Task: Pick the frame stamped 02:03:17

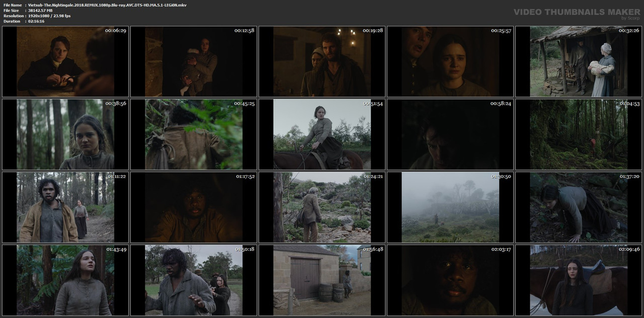Action: [x=450, y=280]
